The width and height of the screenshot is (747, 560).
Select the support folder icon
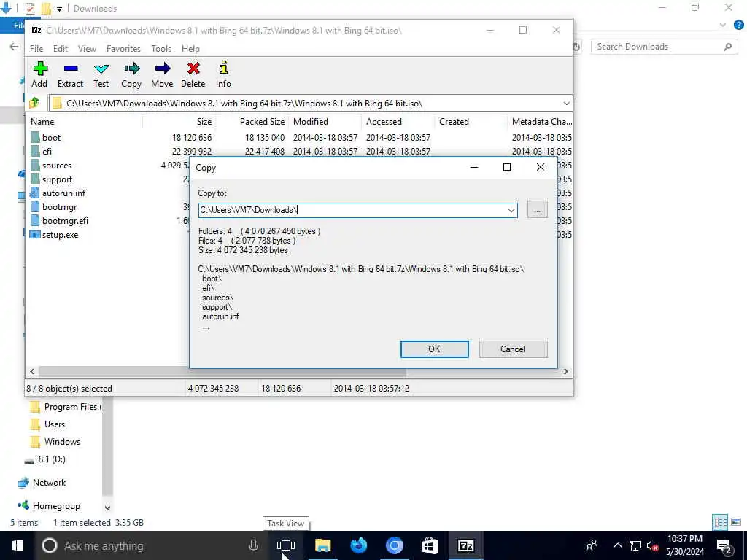pyautogui.click(x=35, y=179)
